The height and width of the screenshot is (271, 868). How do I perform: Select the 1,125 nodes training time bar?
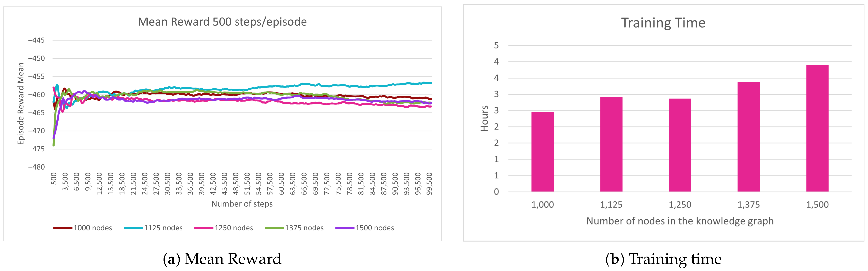(611, 144)
